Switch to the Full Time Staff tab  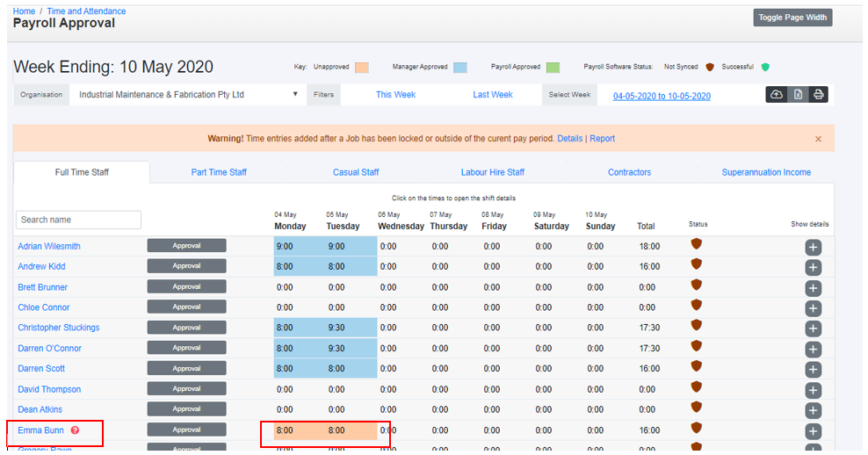pyautogui.click(x=82, y=172)
